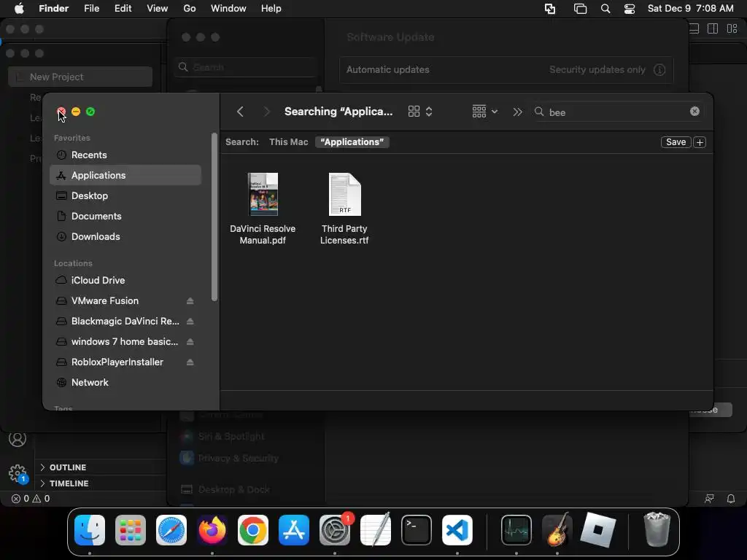747x560 pixels.
Task: Set search scope to "Applications"
Action: click(x=352, y=142)
